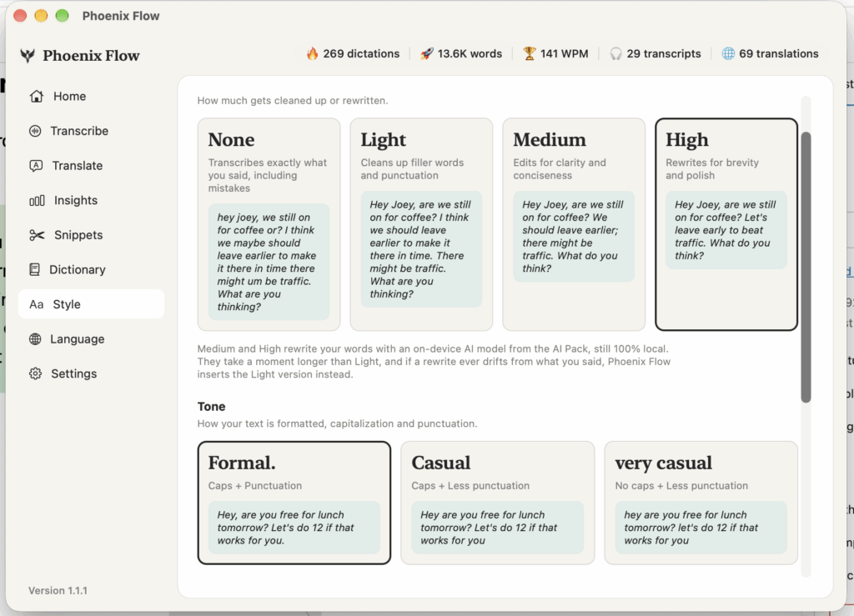Click the Formal card example text
The width and height of the screenshot is (854, 616).
[294, 528]
